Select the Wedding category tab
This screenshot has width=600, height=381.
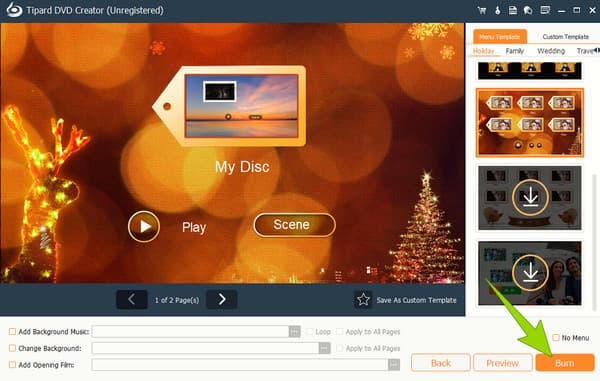click(x=551, y=51)
